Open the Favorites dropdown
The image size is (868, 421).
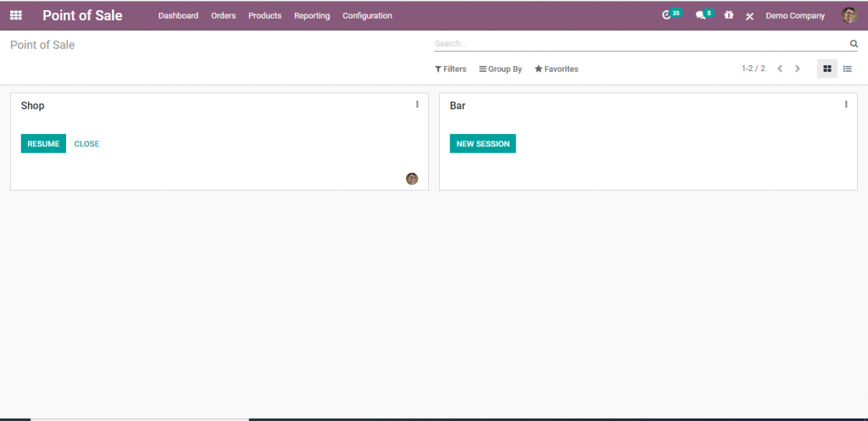click(x=556, y=69)
